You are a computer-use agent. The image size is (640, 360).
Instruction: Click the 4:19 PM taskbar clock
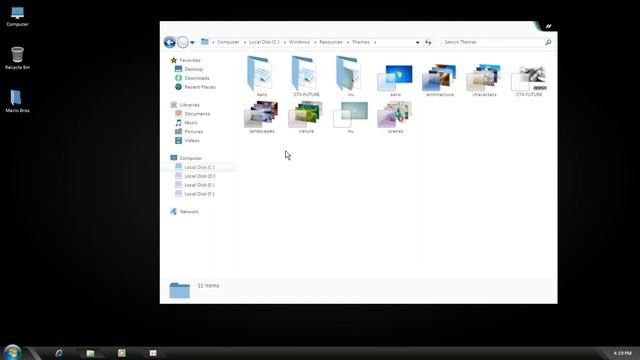pos(622,353)
